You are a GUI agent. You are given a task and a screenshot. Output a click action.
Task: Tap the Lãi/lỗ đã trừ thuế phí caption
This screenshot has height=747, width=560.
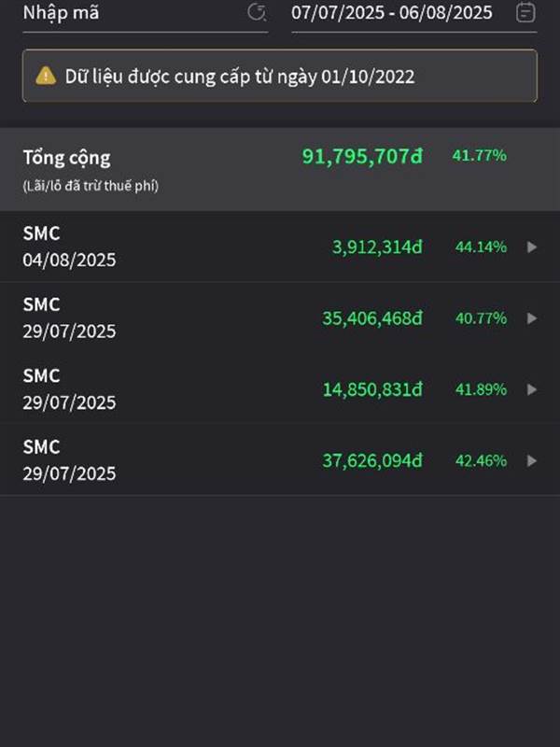coord(91,186)
